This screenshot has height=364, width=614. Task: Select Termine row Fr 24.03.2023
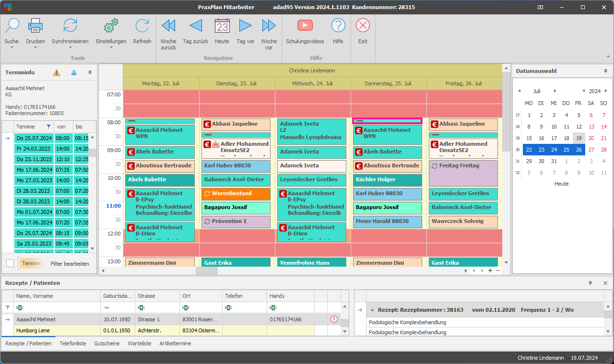(51, 149)
